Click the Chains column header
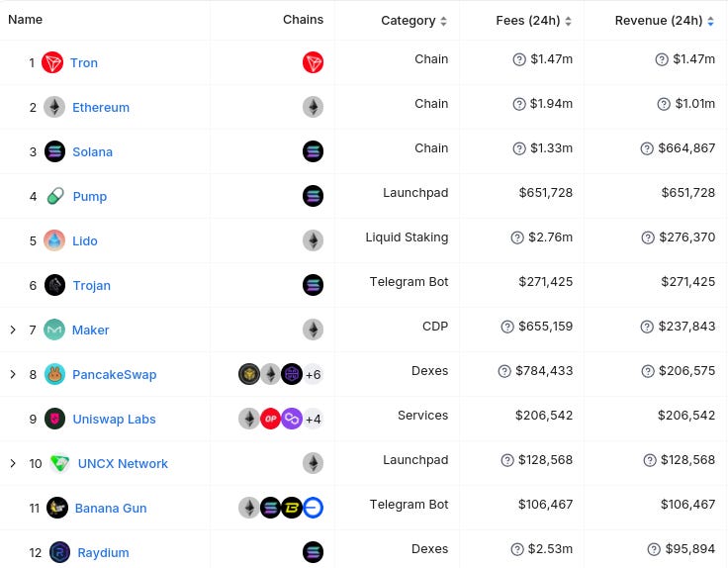Viewport: 728px width, 568px height. (x=303, y=20)
